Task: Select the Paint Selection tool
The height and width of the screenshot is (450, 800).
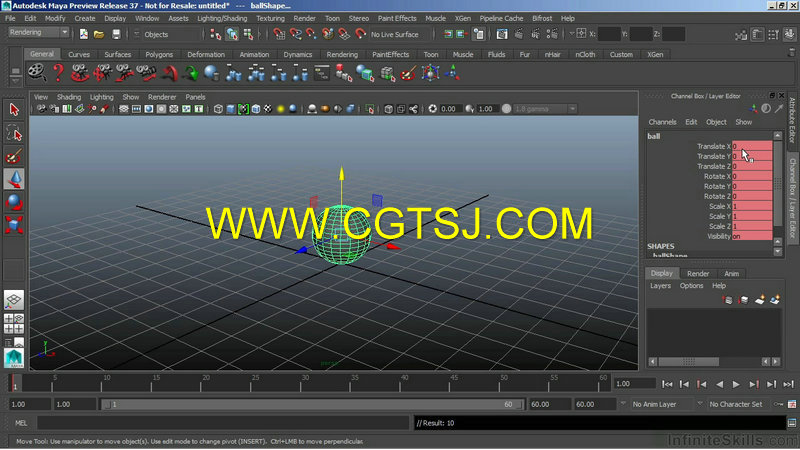Action: [x=14, y=156]
